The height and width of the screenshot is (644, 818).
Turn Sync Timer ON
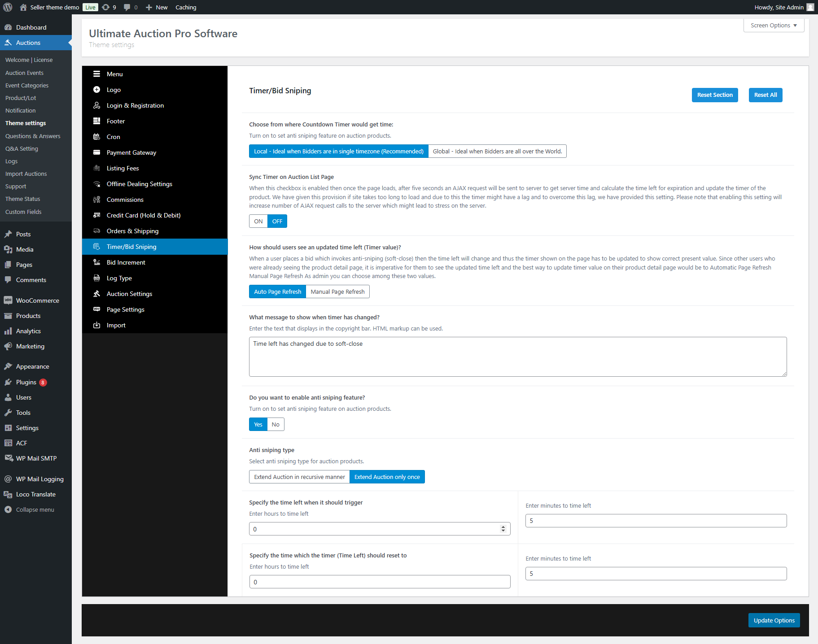[258, 221]
